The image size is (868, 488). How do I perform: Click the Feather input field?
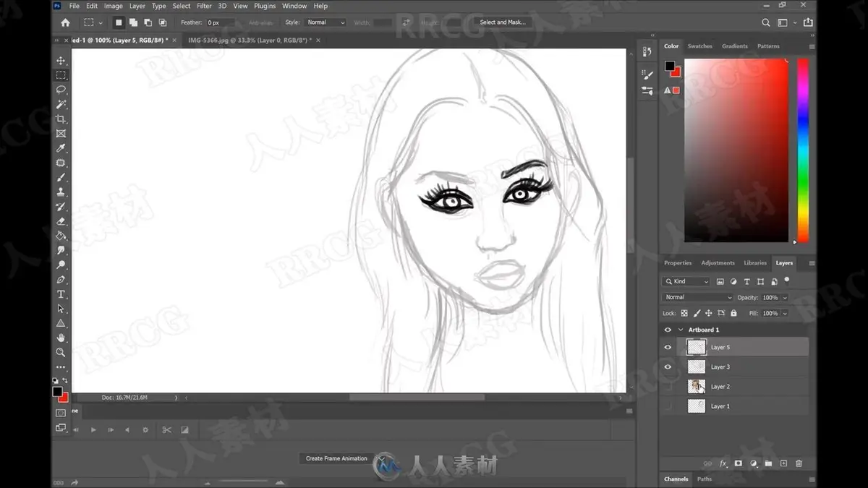220,22
